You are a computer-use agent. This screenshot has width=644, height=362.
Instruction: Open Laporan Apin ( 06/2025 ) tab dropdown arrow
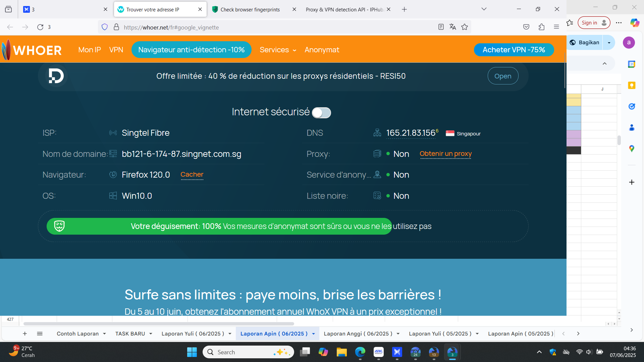tap(314, 334)
